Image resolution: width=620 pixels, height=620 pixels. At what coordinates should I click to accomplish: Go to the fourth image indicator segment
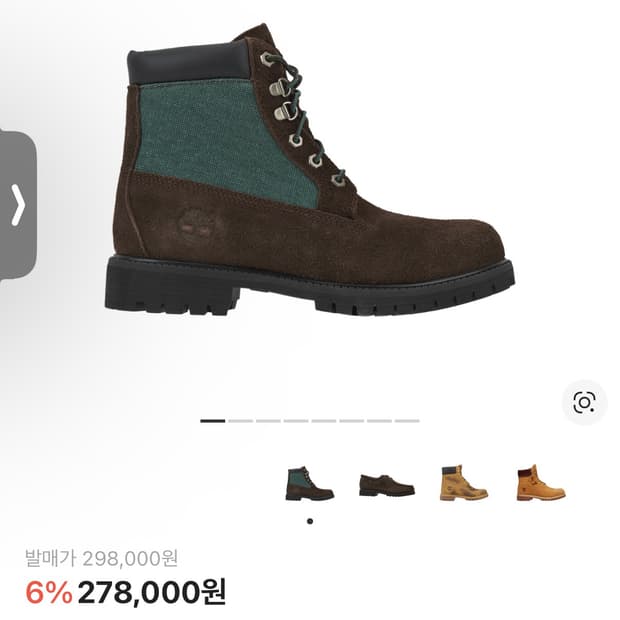click(x=296, y=421)
